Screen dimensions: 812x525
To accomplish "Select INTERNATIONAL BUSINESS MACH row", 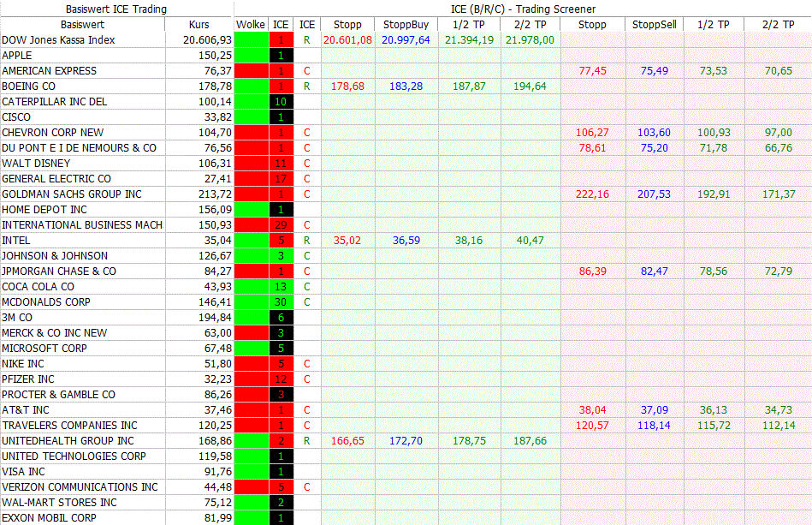I will point(82,225).
